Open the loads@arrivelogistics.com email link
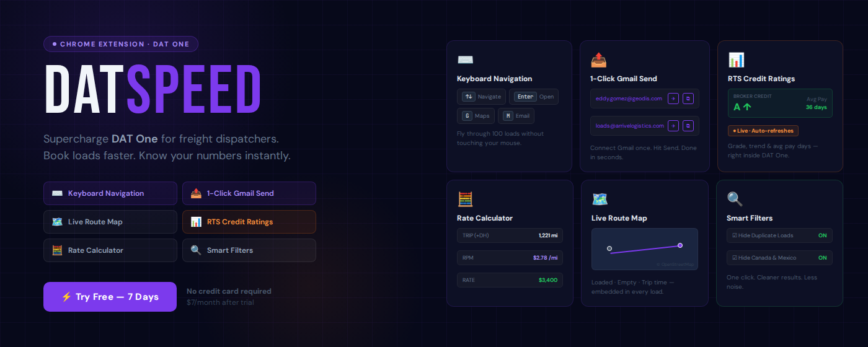 [630, 126]
